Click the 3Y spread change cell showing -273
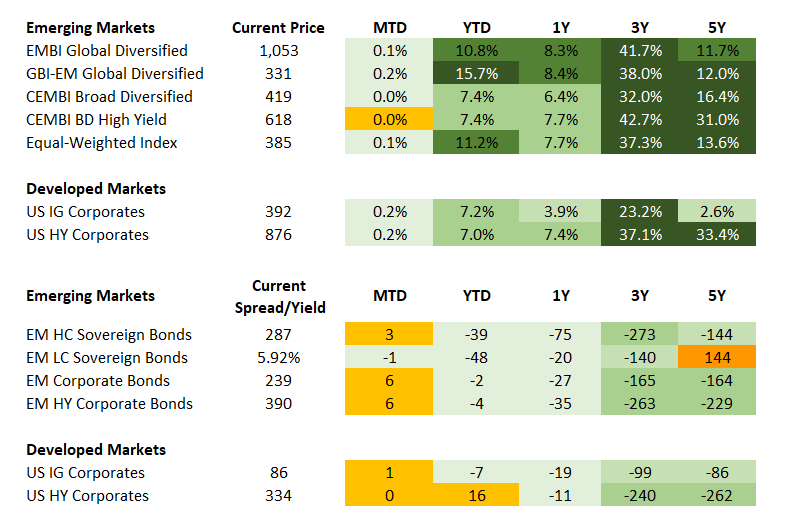This screenshot has height=530, width=786. 639,335
